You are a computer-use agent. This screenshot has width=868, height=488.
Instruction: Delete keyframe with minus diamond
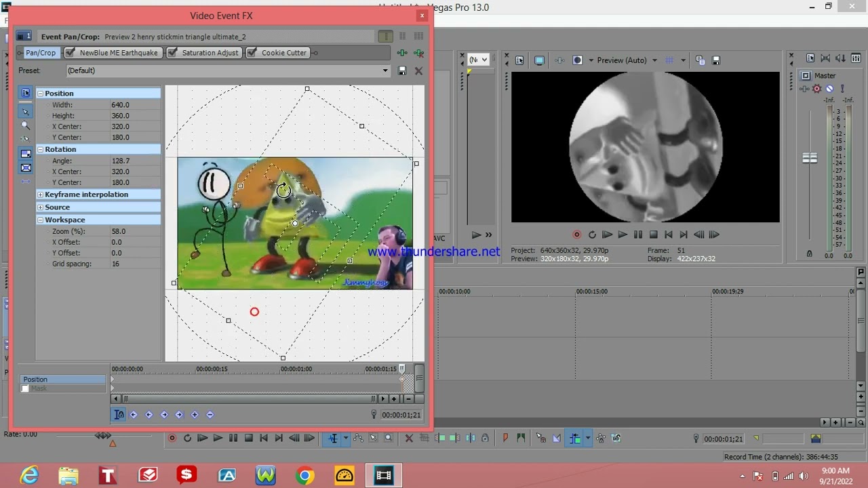(x=210, y=415)
